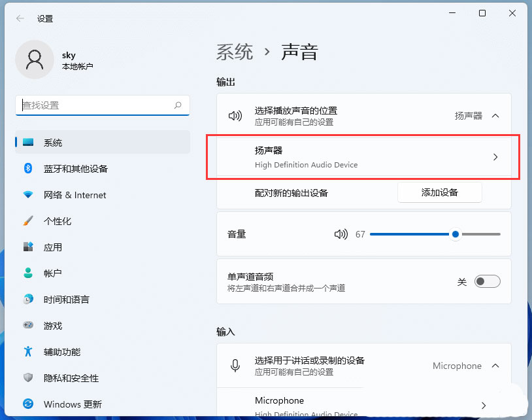Adjust the 音量 volume slider
Image resolution: width=532 pixels, height=420 pixels.
click(x=456, y=234)
